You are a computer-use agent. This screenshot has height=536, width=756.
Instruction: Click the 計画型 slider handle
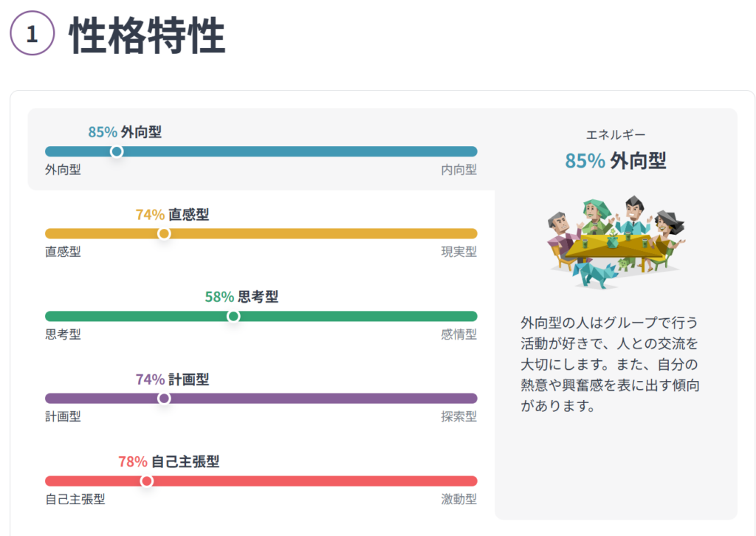(x=164, y=398)
